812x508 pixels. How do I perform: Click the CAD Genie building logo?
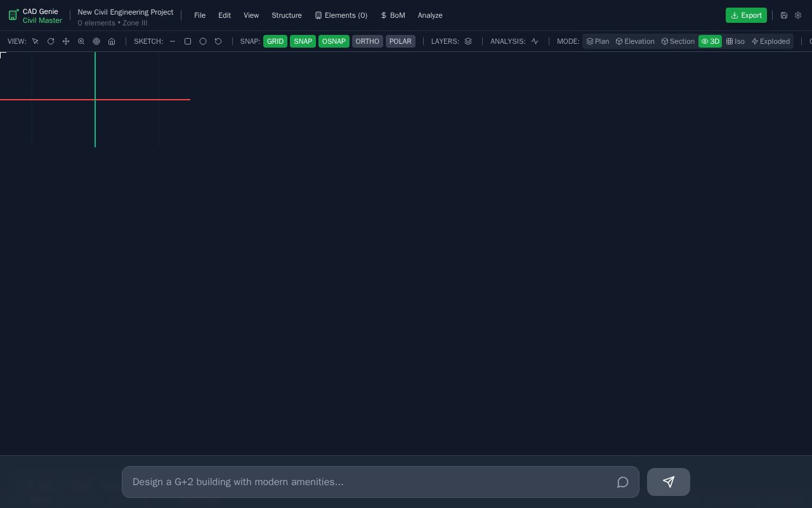tap(13, 15)
